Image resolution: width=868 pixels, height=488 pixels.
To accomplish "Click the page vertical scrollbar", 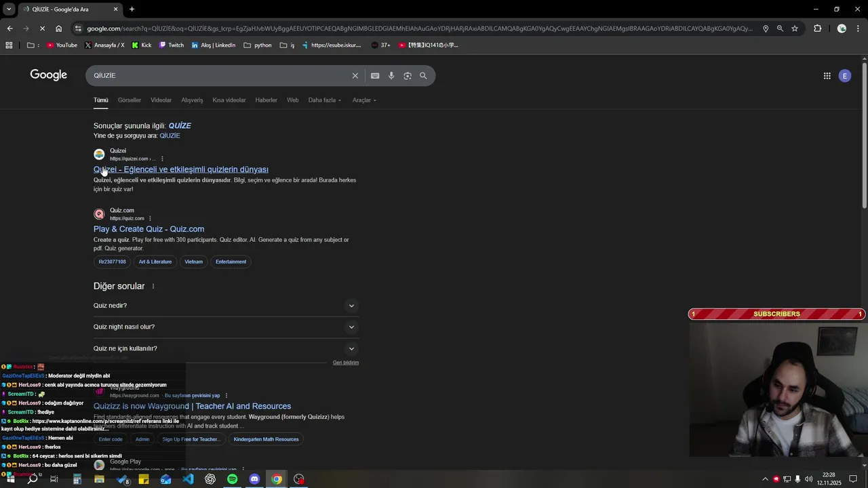I will tap(864, 136).
